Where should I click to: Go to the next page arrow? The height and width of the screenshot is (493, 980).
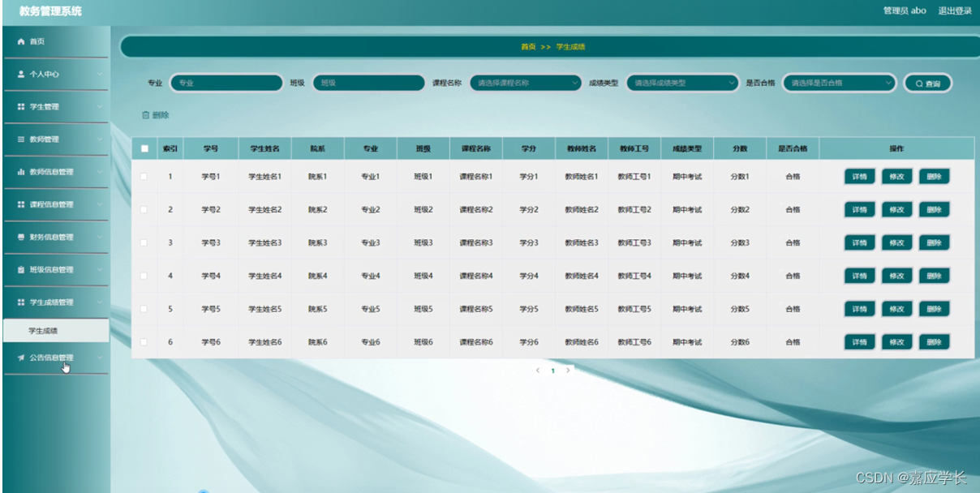(568, 371)
